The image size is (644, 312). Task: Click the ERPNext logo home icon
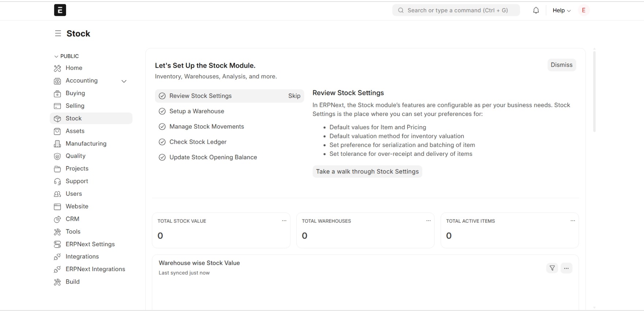60,10
